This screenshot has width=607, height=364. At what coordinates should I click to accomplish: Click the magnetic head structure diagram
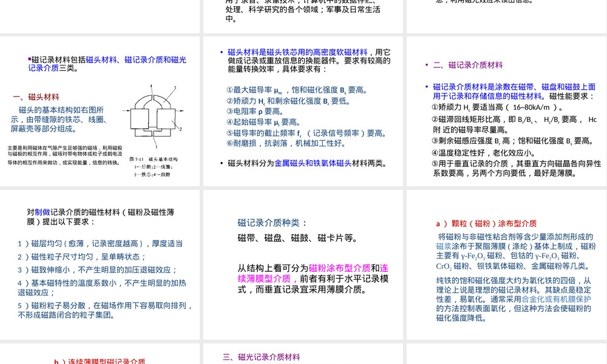pos(154,116)
